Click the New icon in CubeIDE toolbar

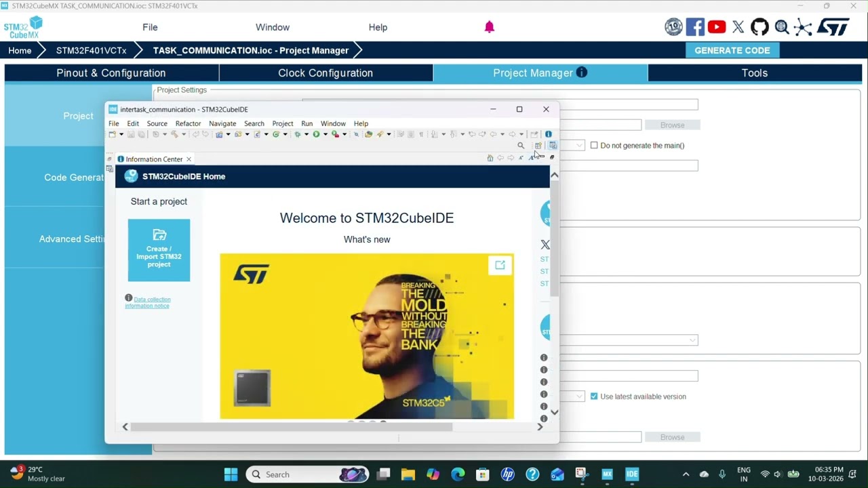tap(112, 134)
